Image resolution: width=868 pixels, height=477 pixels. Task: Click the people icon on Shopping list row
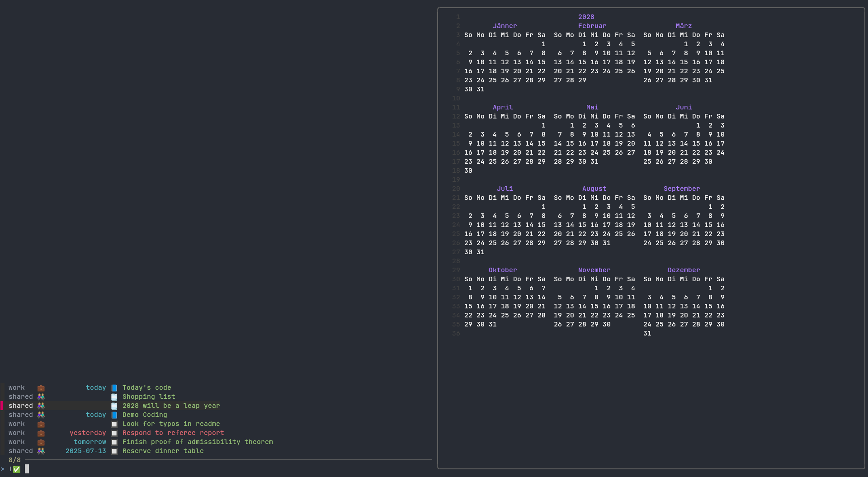(41, 397)
